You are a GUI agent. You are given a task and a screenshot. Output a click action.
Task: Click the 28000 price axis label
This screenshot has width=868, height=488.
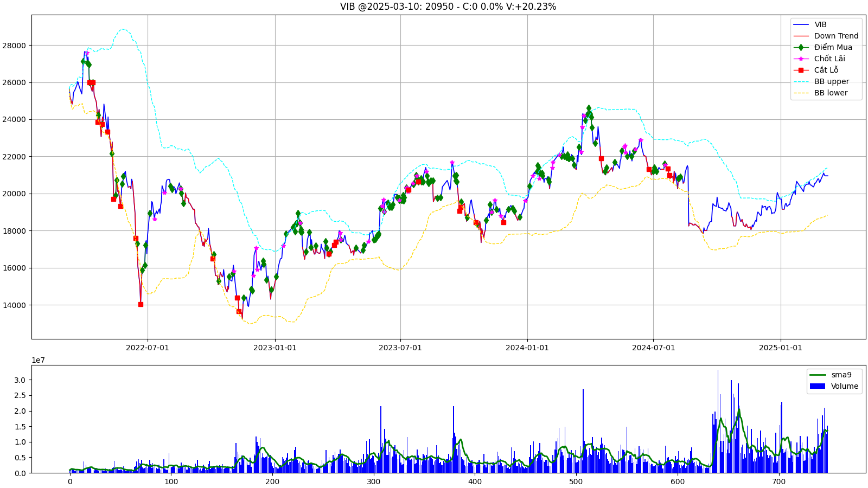coord(14,46)
